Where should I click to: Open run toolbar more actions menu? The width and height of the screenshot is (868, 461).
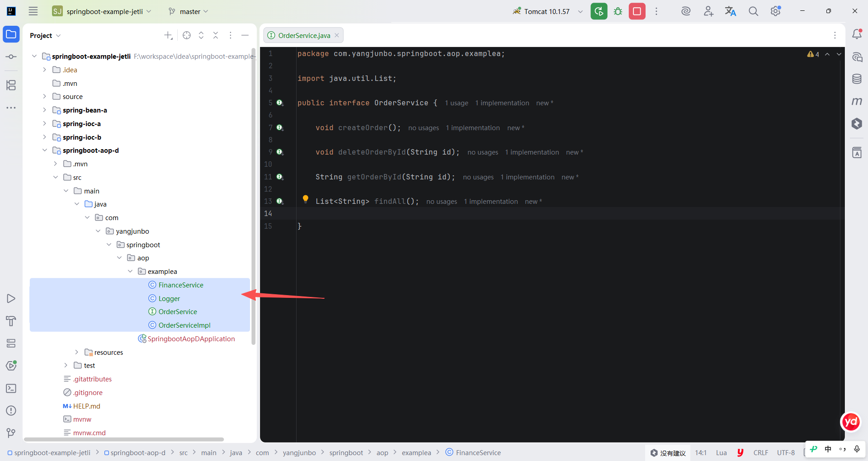click(x=656, y=11)
